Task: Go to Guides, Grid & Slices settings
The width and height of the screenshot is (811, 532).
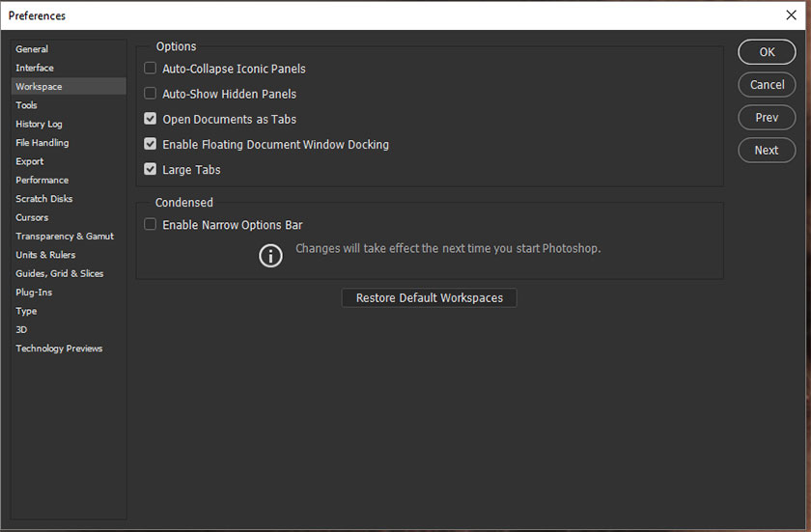Action: click(60, 273)
